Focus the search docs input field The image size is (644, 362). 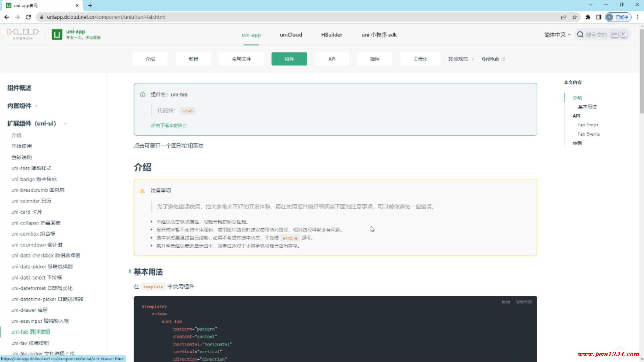tap(603, 34)
